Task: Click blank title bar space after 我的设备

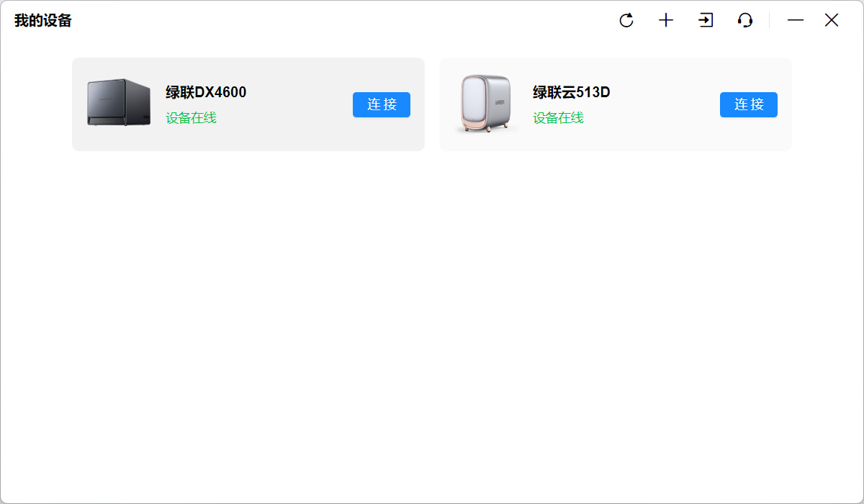Action: tap(338, 20)
